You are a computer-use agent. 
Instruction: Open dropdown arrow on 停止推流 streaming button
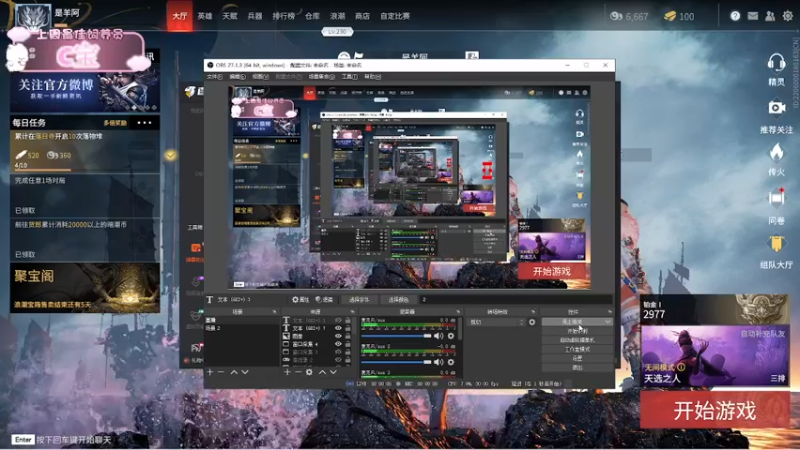[608, 322]
